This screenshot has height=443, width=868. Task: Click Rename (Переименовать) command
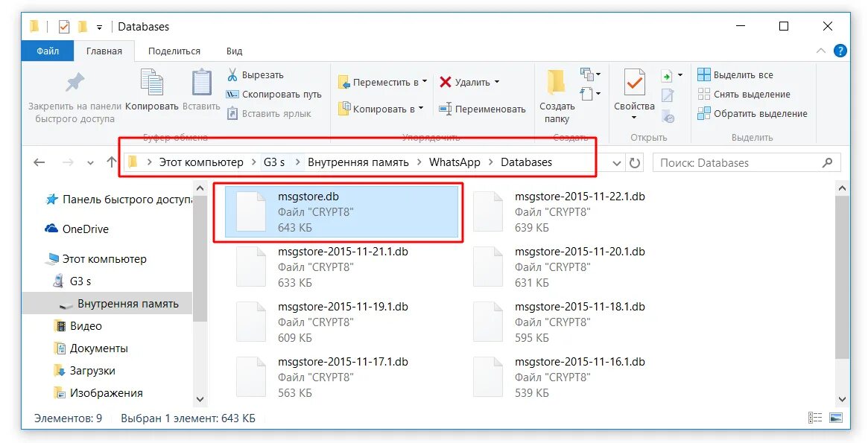tap(482, 109)
